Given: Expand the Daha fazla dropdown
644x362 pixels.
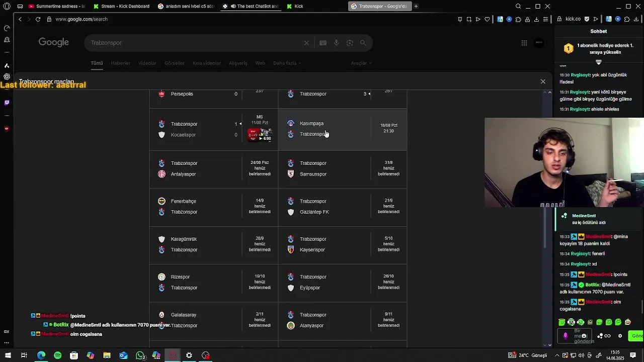Looking at the screenshot, I should [x=287, y=63].
